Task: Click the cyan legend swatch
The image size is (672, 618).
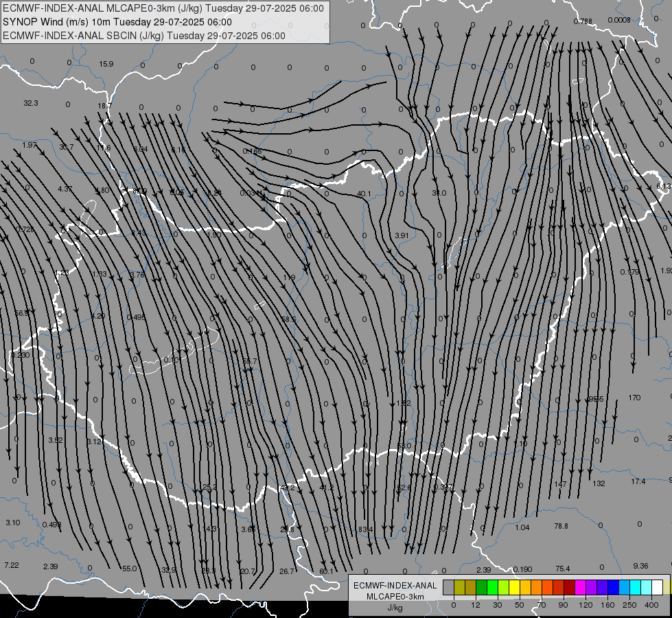Action: point(635,587)
